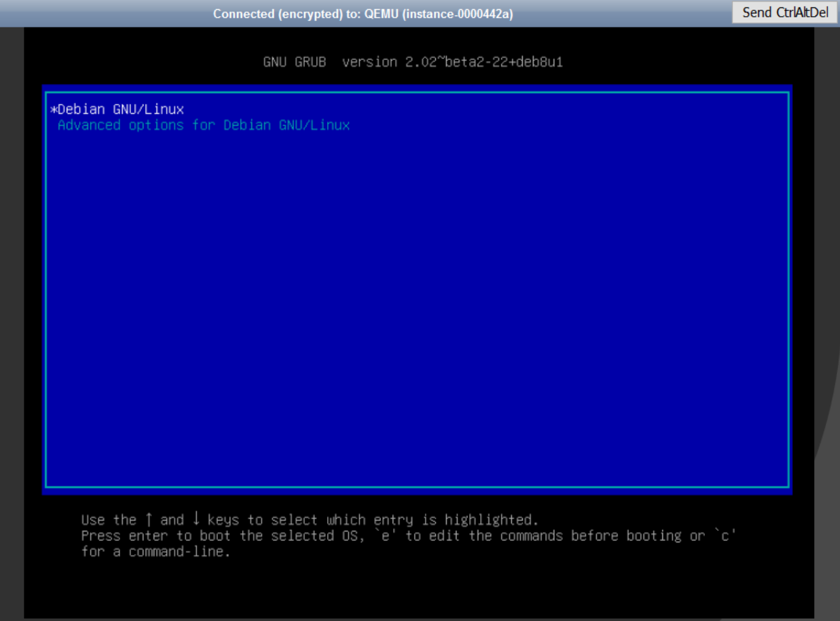Image resolution: width=840 pixels, height=621 pixels.
Task: Click the 'e' key hint in instructions
Action: [385, 536]
